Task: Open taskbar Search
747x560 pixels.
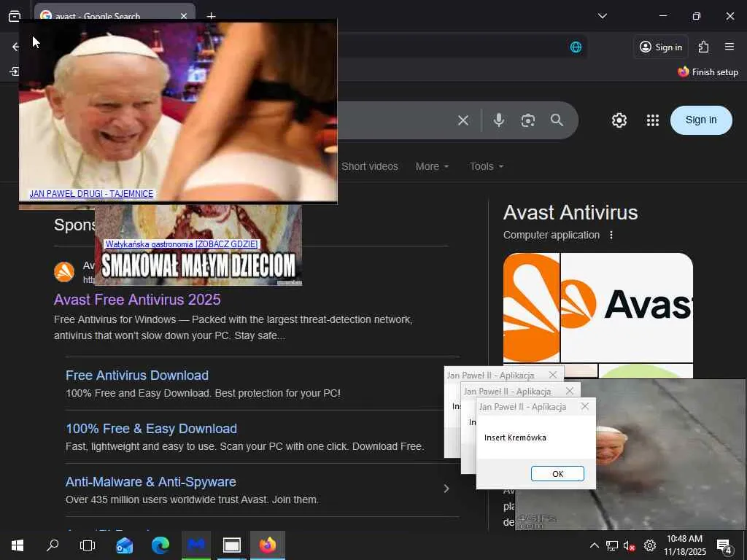Action: pos(53,545)
